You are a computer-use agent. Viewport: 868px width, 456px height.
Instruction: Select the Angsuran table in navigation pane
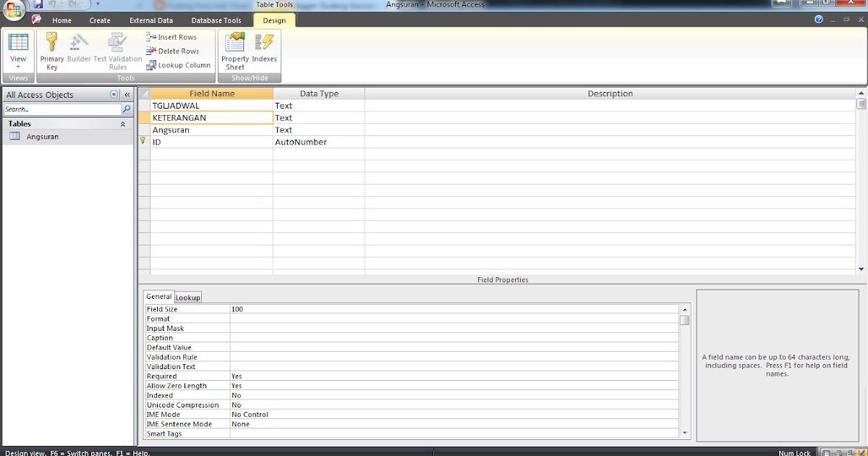click(x=43, y=136)
